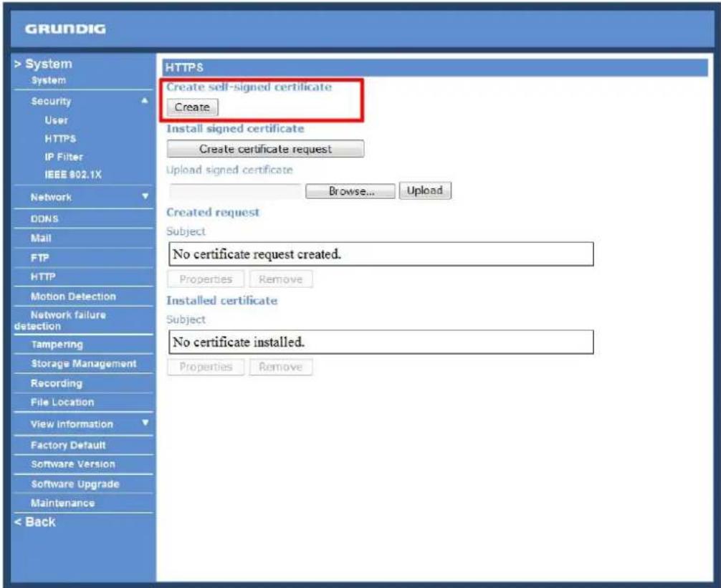Collapse the Security submenu arrow
This screenshot has width=721, height=588.
tap(145, 100)
